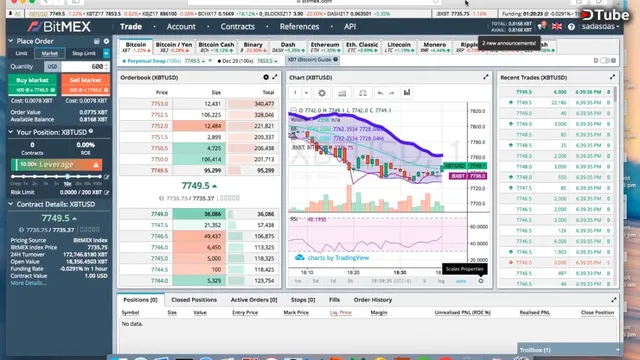The image size is (640, 360).
Task: Open the order type dropdown after Stop Limit
Action: point(106,53)
